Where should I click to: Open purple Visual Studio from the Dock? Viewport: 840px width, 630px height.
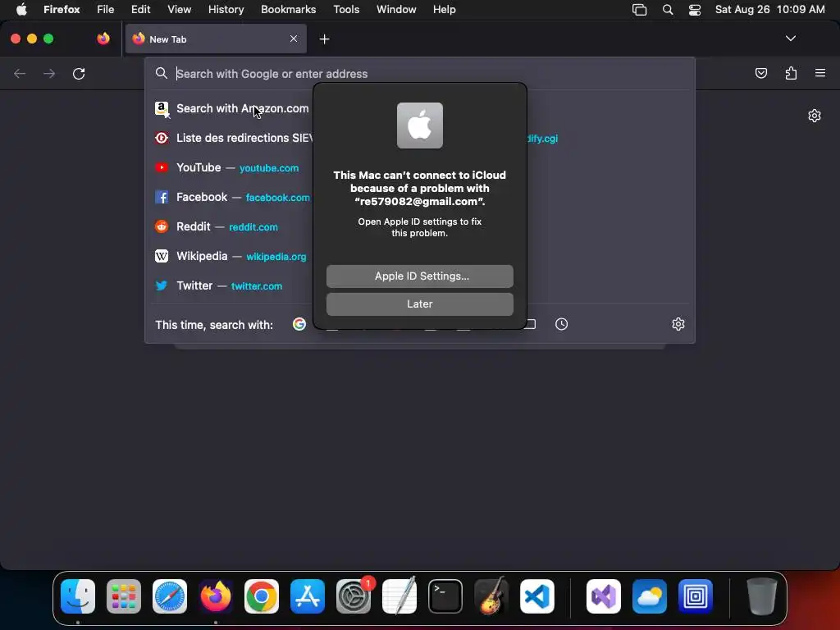click(604, 596)
